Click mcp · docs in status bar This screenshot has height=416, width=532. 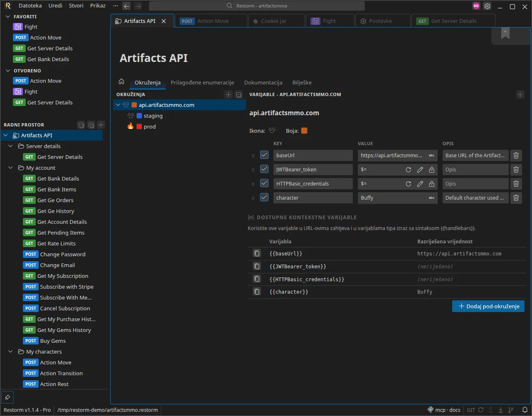(x=444, y=410)
